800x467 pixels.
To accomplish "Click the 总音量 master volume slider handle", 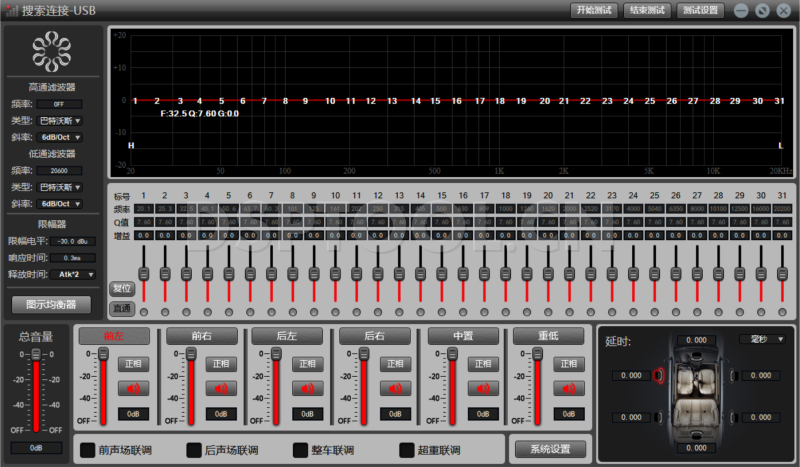I will [x=36, y=355].
